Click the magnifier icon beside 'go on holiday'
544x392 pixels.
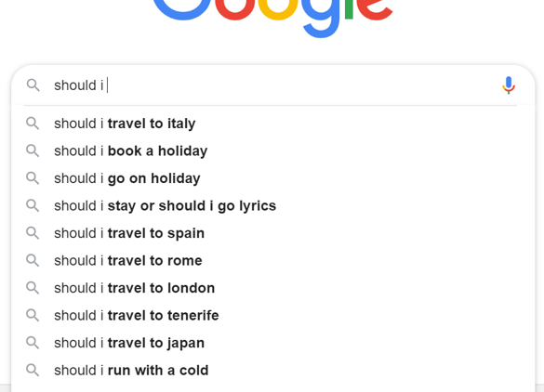click(x=33, y=178)
